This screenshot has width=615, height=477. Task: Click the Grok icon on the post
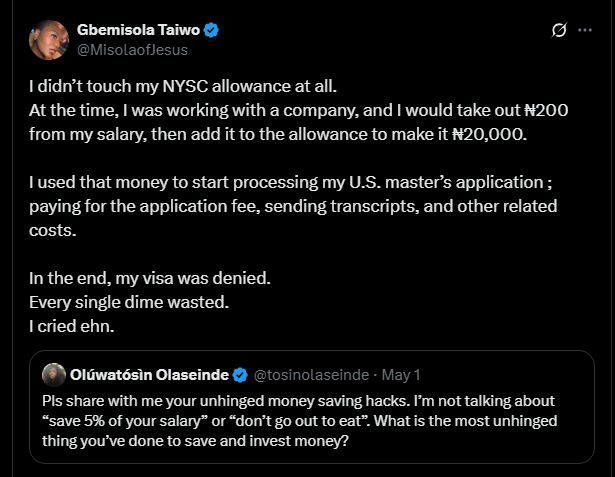[x=560, y=32]
